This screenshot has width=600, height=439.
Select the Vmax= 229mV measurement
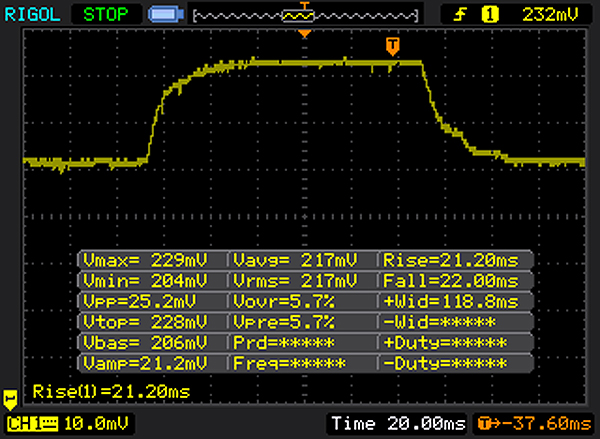click(151, 259)
